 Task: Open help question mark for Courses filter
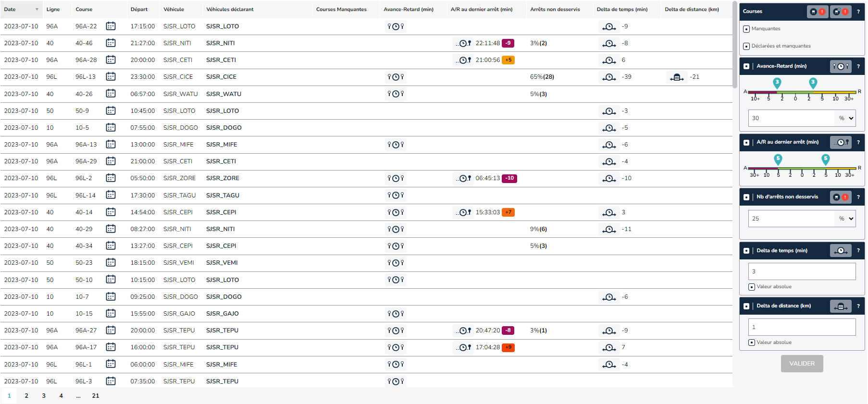858,12
